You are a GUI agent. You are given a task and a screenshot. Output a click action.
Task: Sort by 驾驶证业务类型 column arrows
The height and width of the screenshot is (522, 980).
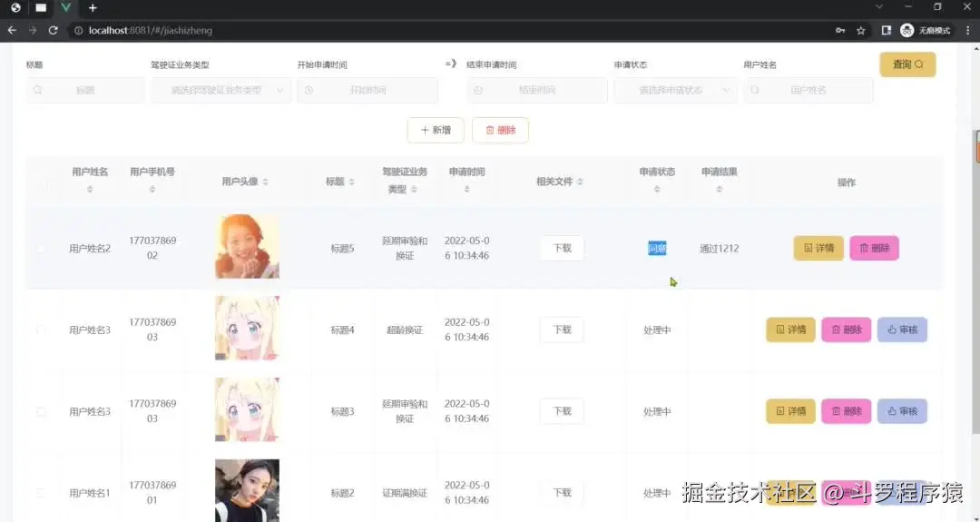click(414, 190)
